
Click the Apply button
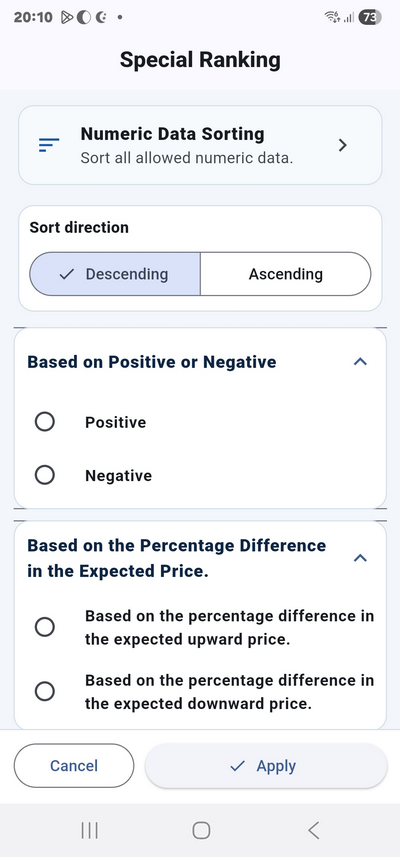[266, 766]
